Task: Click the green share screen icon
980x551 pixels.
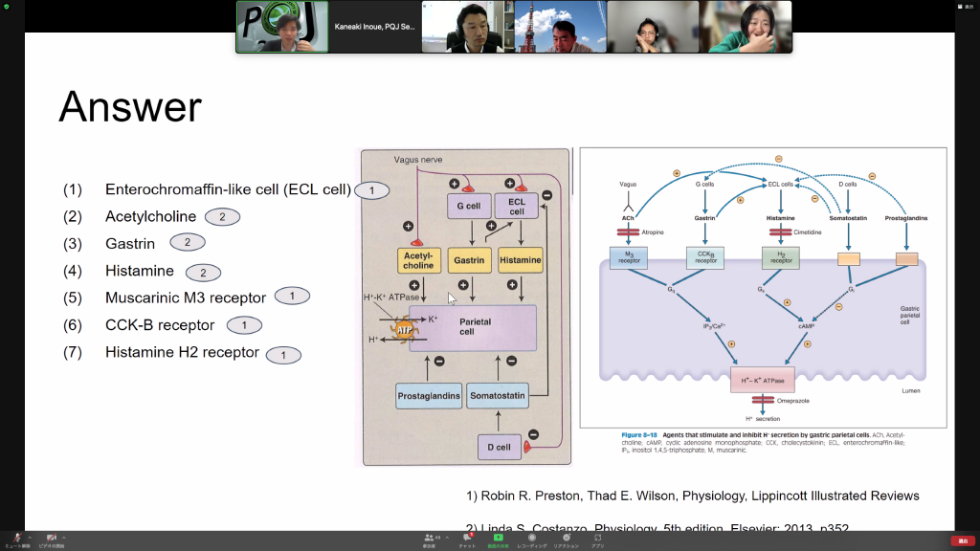Action: (498, 538)
